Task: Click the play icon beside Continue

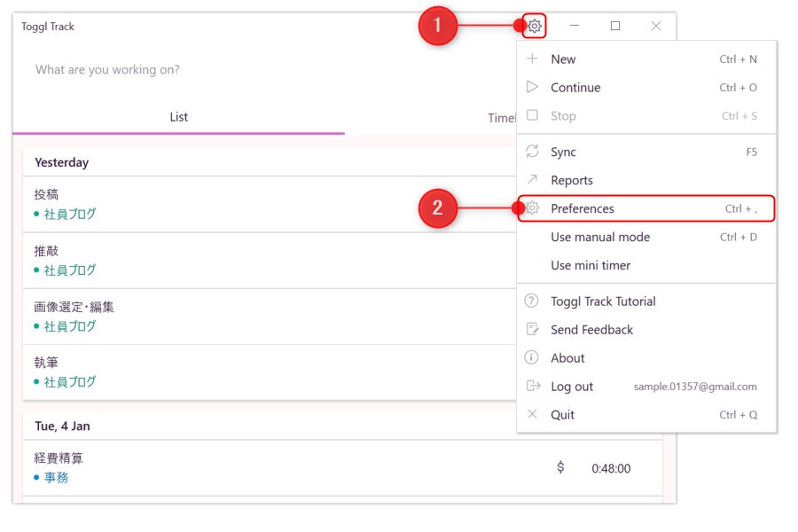Action: coord(532,87)
